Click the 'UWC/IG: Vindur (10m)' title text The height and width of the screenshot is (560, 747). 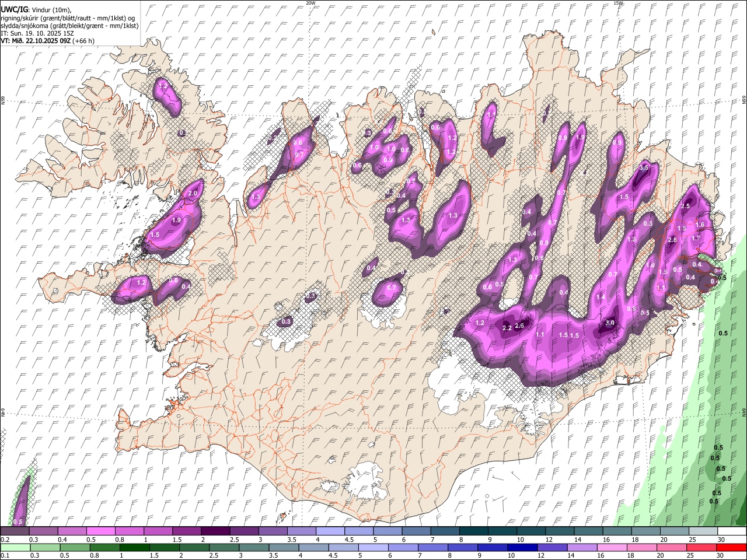(x=36, y=10)
